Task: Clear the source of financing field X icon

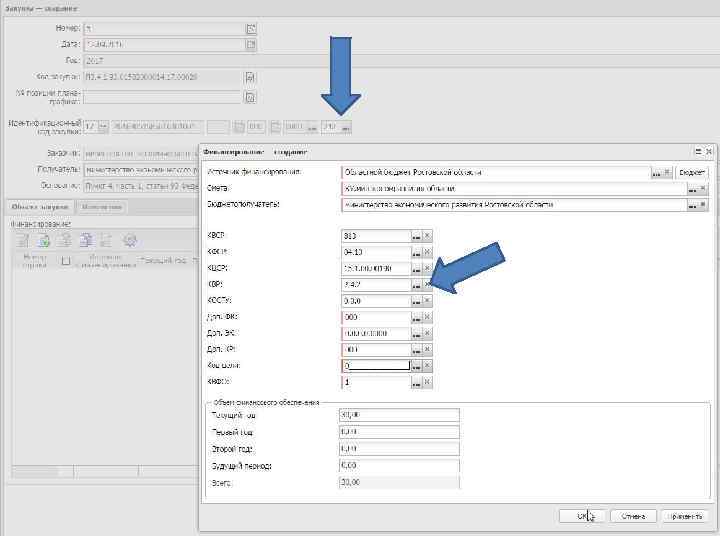Action: point(668,173)
